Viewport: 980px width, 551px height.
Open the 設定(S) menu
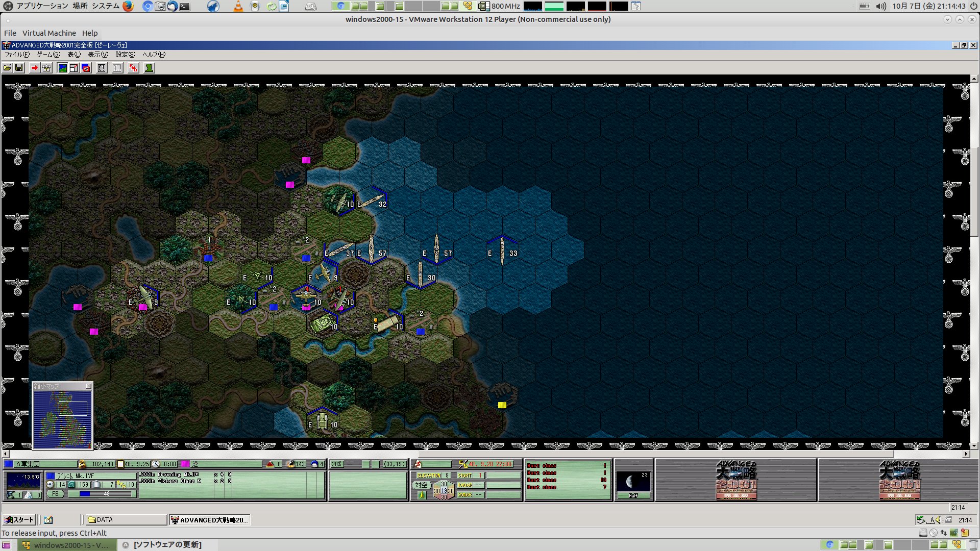coord(125,55)
